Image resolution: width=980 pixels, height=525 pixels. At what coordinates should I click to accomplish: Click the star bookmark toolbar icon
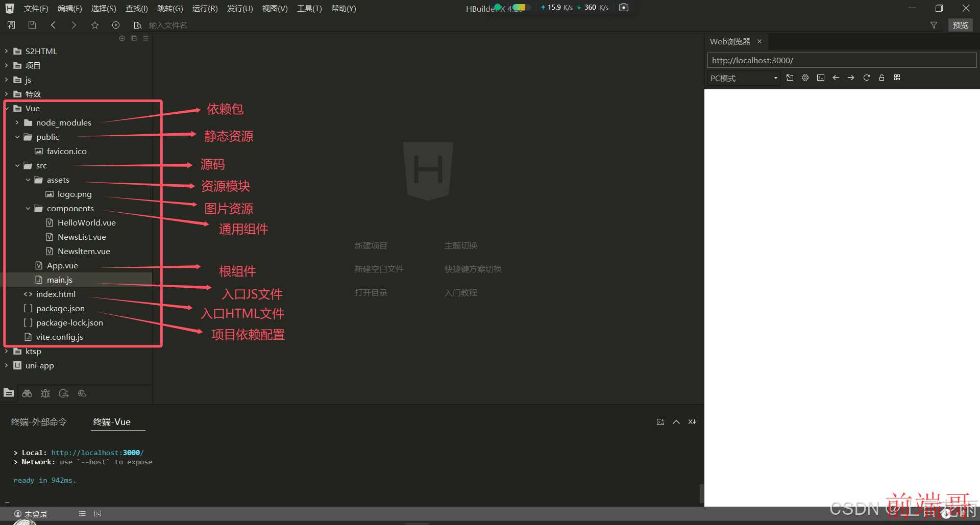click(x=95, y=25)
